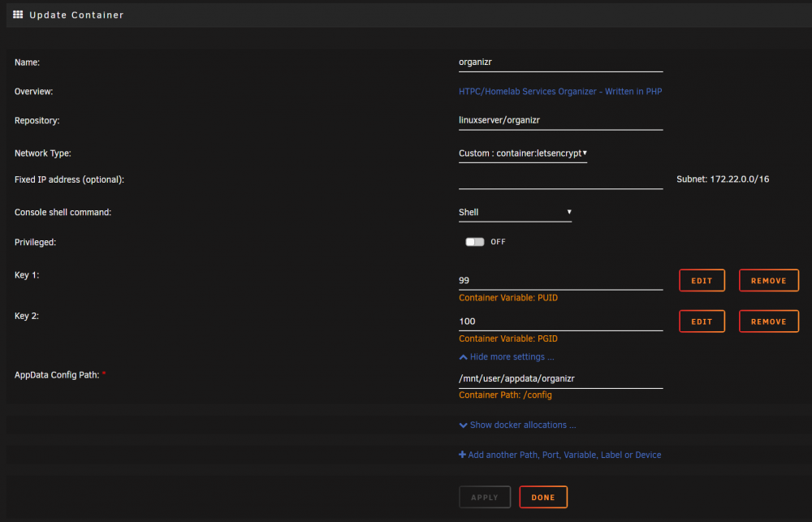Collapse with Hide more settings
Image resolution: width=812 pixels, height=522 pixels.
507,357
